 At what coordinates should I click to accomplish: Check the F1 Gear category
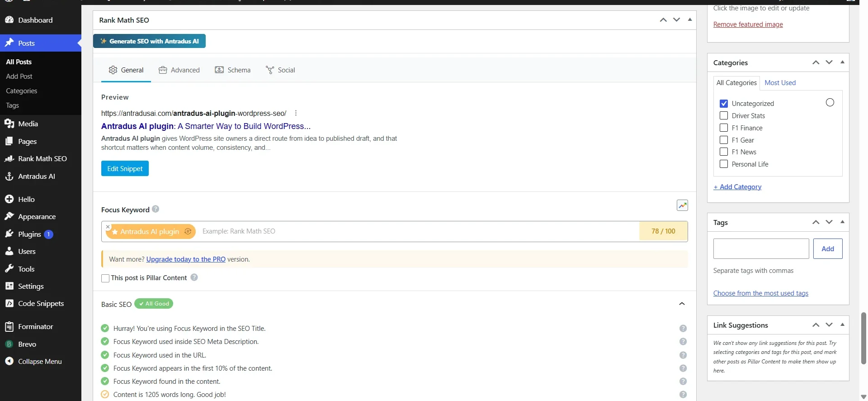coord(724,140)
